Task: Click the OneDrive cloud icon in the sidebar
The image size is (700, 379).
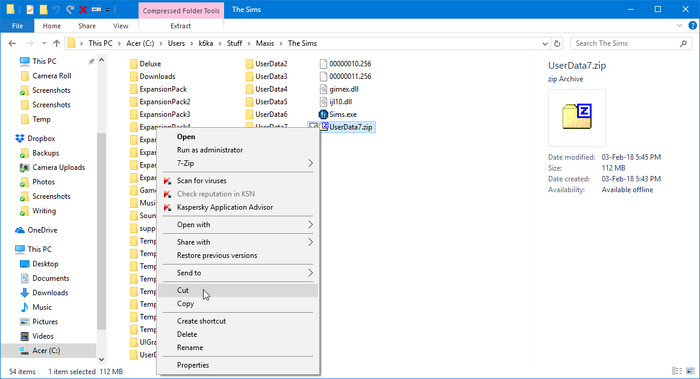Action: click(x=20, y=230)
